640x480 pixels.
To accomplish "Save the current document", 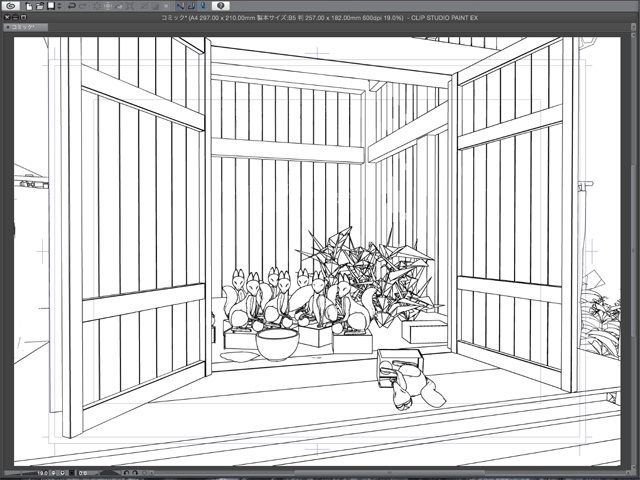I will pos(51,6).
